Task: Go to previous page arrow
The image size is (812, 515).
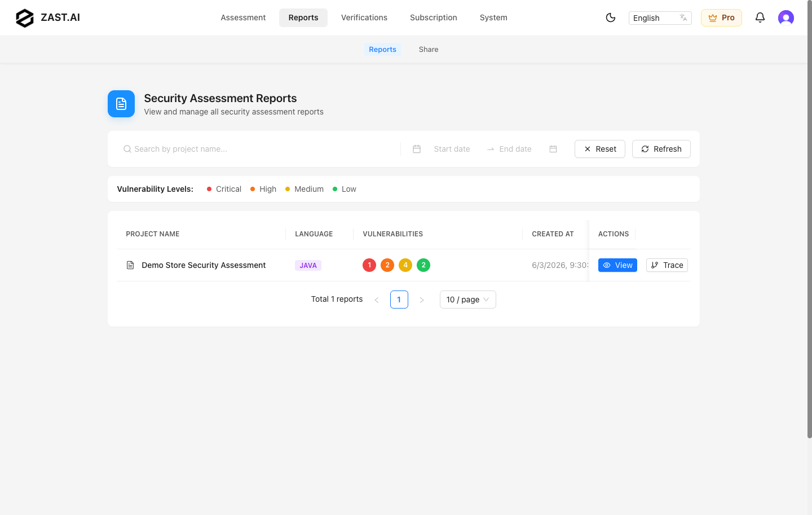Action: click(377, 300)
